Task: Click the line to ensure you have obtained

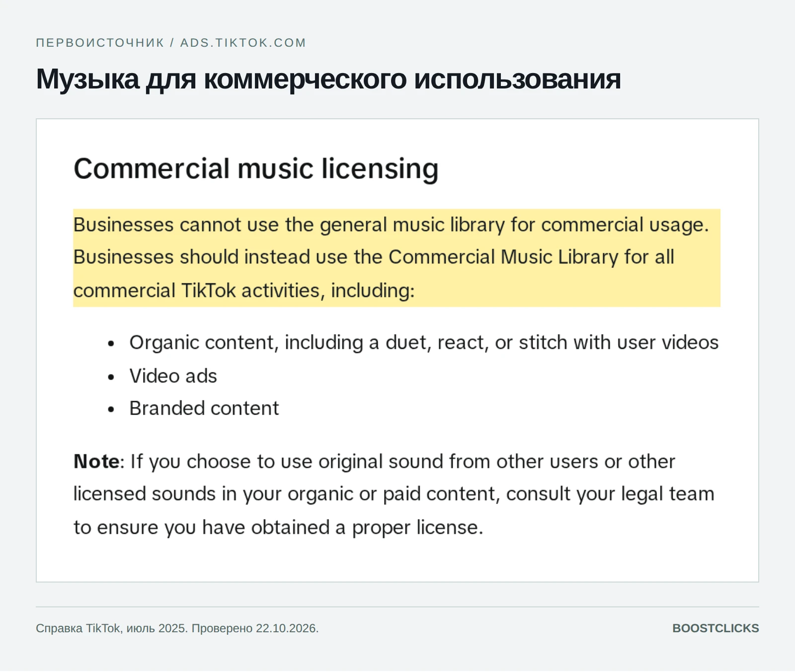Action: click(x=278, y=528)
